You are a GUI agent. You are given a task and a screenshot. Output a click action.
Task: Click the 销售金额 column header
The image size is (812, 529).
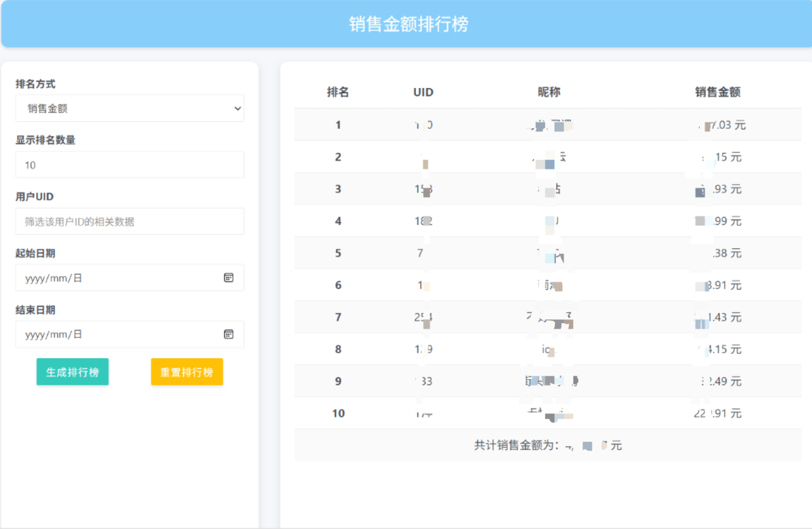718,92
